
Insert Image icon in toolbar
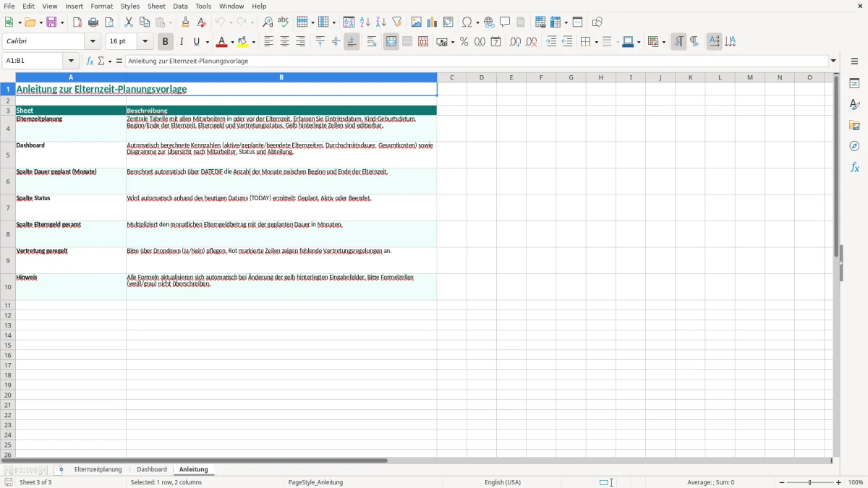tap(417, 22)
